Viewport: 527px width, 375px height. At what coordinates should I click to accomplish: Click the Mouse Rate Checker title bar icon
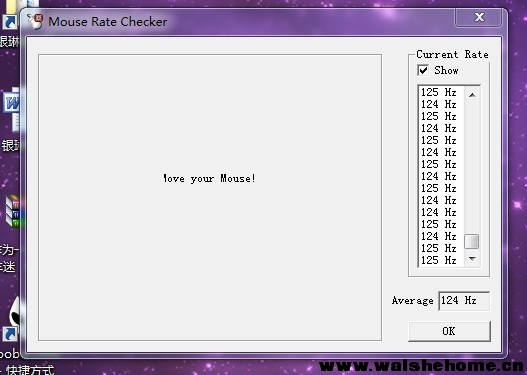[35, 21]
